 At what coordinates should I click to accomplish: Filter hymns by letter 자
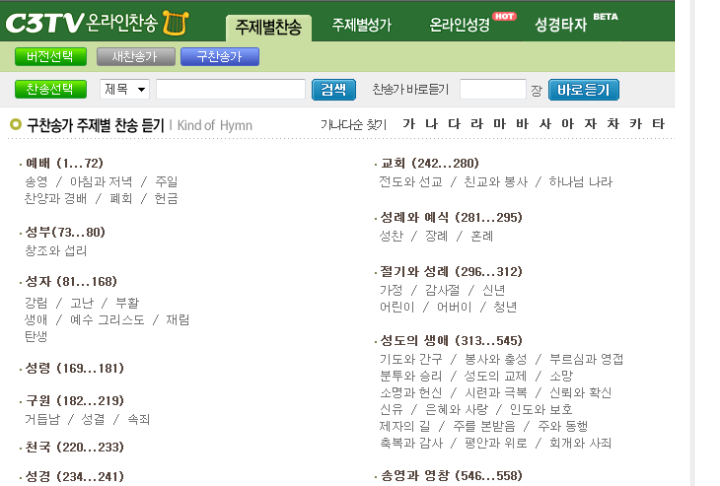(590, 124)
